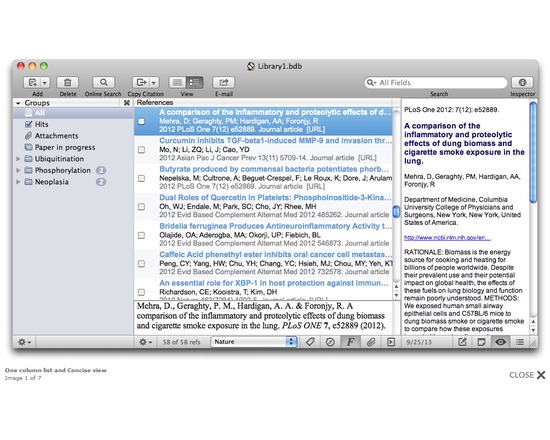
Task: Click the 9/25/13 date label
Action: [x=419, y=342]
